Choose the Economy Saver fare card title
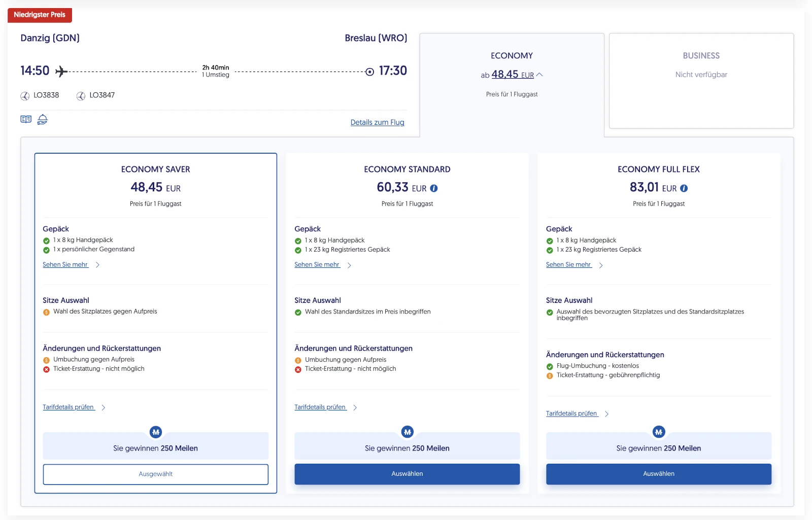 point(156,169)
